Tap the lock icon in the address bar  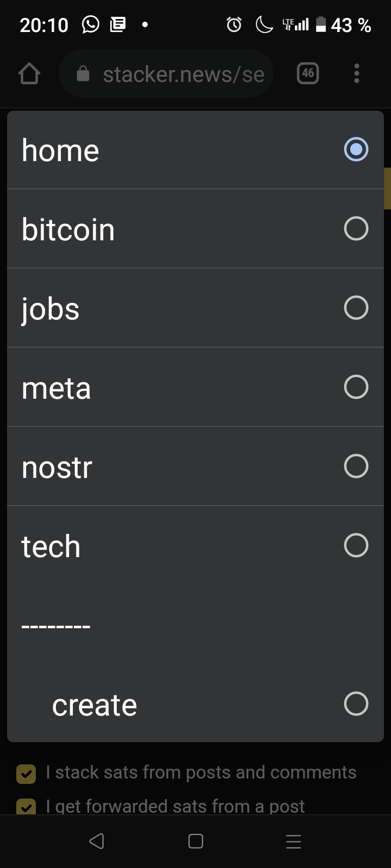[x=83, y=74]
